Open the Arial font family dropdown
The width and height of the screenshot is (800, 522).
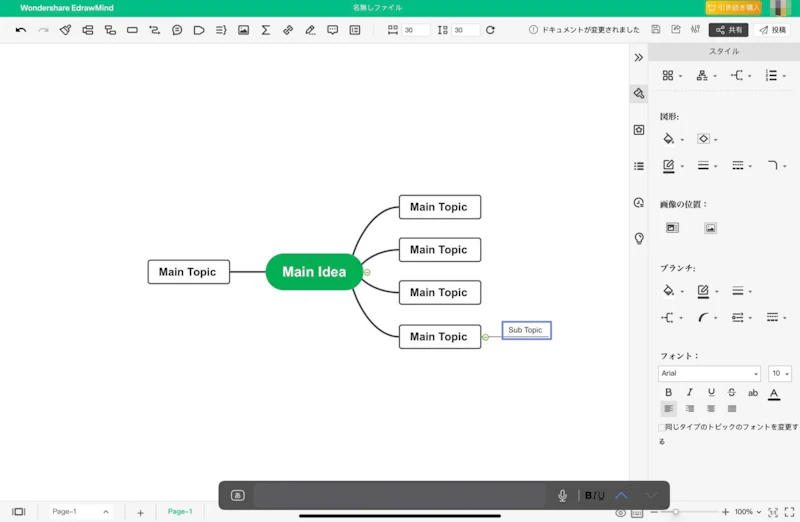[x=709, y=373]
